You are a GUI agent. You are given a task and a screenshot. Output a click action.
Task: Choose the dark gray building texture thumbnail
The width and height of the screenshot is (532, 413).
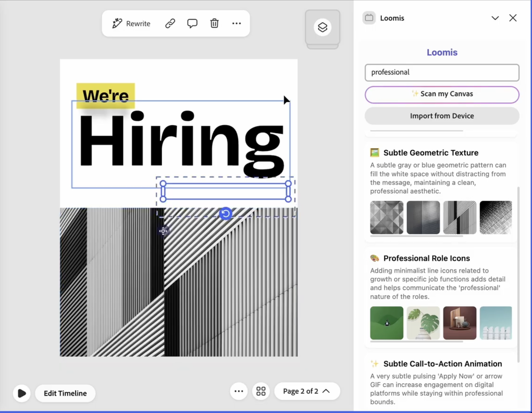(x=423, y=218)
